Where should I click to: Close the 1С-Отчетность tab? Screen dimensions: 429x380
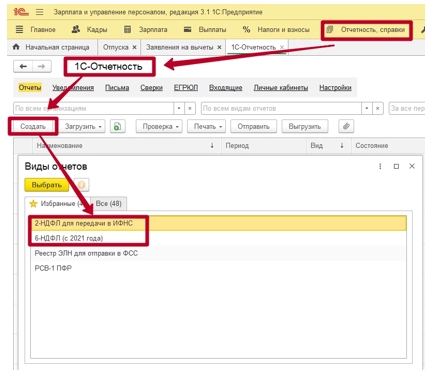(x=282, y=47)
